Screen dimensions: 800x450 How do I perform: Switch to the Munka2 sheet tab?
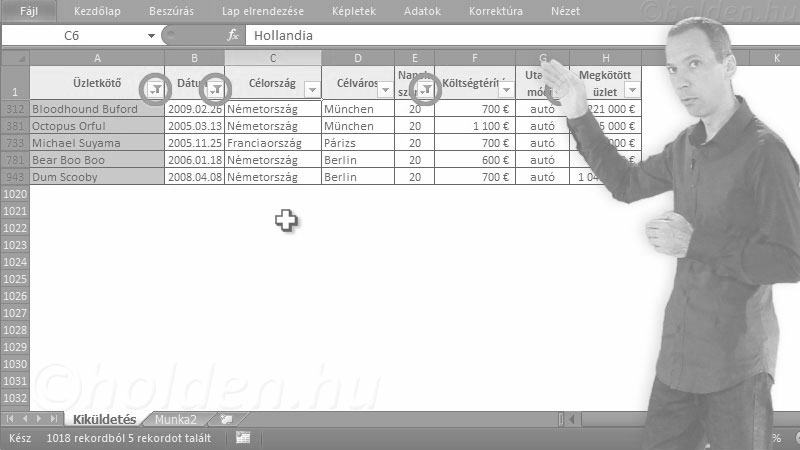176,419
